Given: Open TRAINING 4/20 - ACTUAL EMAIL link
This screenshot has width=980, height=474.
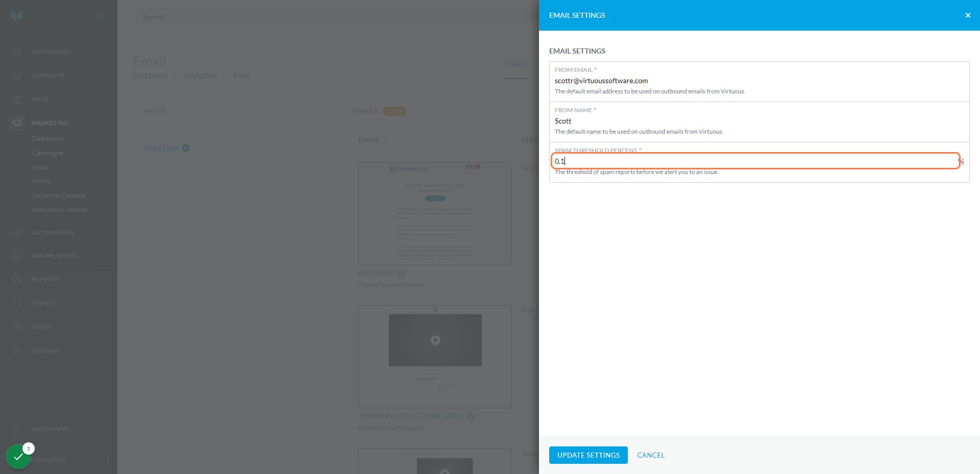Looking at the screenshot, I should pos(411,416).
